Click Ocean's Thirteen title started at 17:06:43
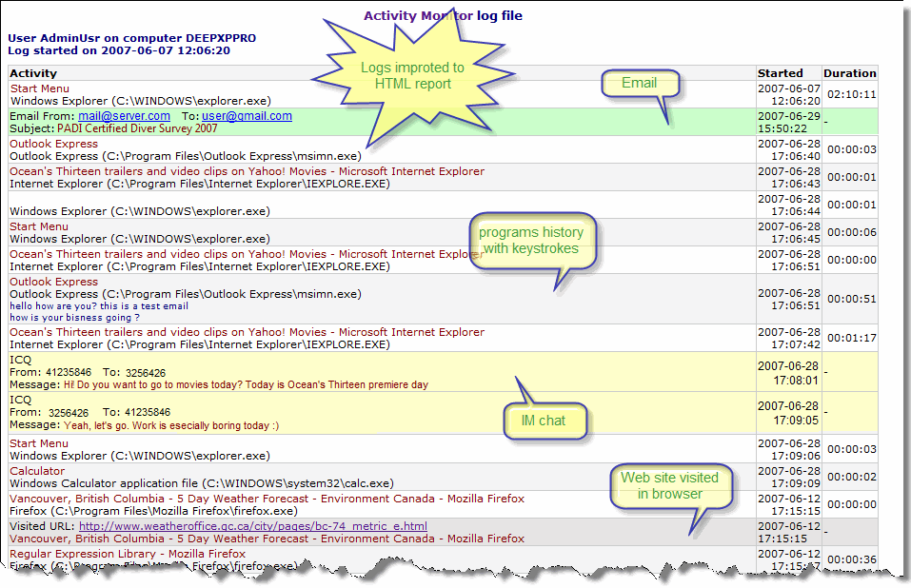This screenshot has height=588, width=911. 247,171
